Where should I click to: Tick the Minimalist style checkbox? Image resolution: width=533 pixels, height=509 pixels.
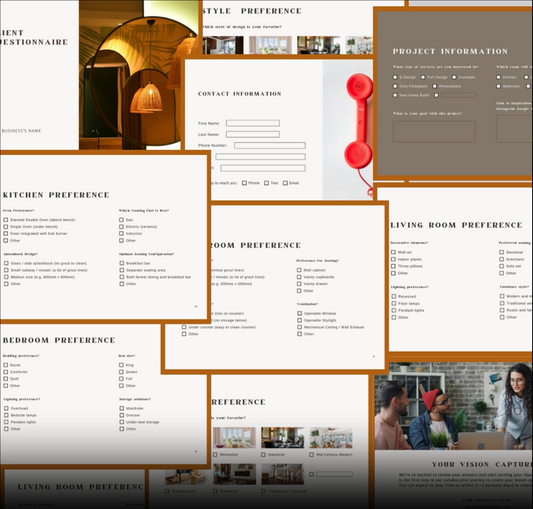(215, 454)
